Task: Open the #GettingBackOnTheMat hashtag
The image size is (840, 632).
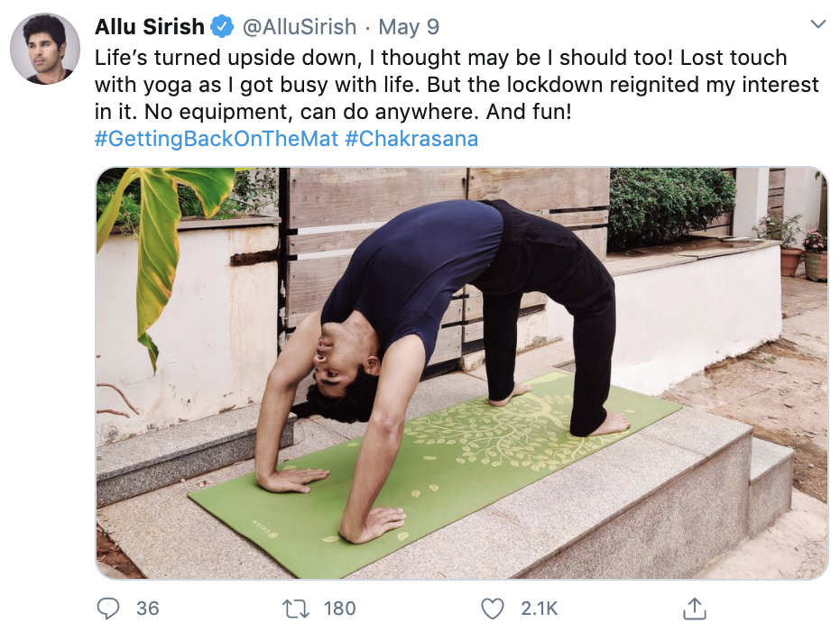Action: click(x=216, y=140)
